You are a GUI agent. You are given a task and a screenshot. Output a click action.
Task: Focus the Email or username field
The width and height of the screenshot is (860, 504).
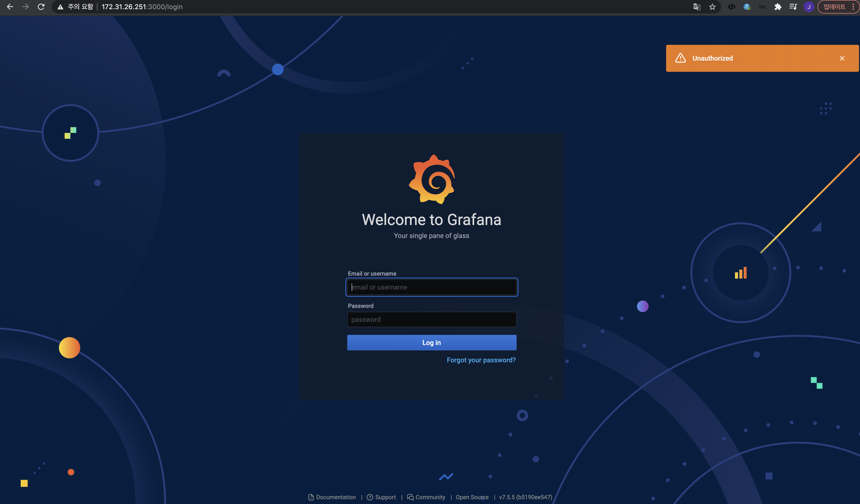coord(432,287)
